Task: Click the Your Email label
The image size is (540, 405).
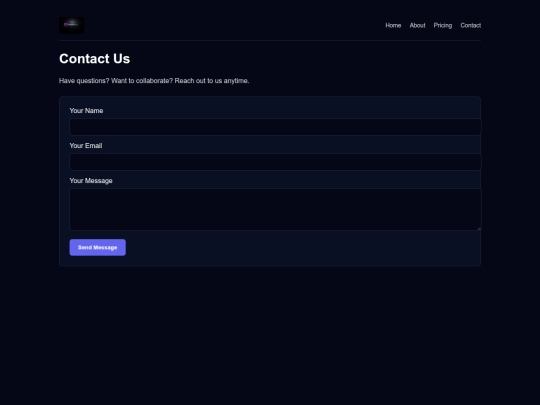Action: pyautogui.click(x=86, y=146)
